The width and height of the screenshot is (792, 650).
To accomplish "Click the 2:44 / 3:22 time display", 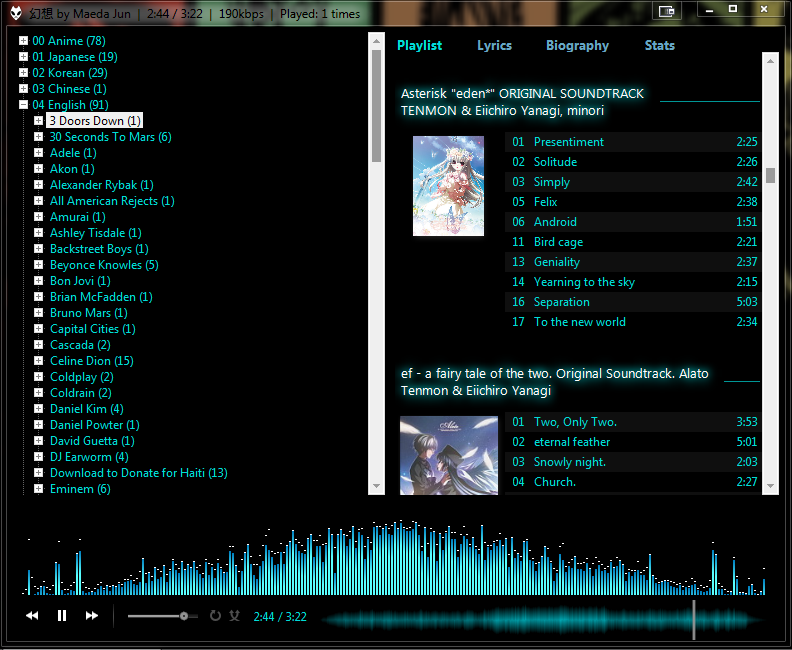I will tap(280, 617).
